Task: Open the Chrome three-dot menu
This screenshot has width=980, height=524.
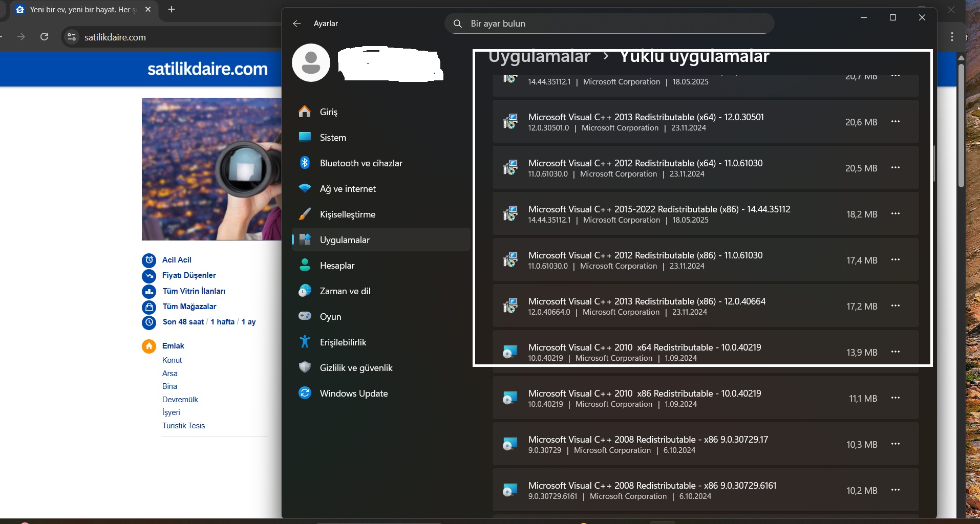Action: pyautogui.click(x=952, y=37)
